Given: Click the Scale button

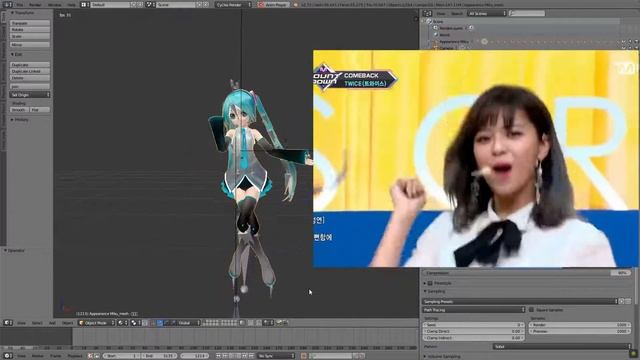Looking at the screenshot, I should pyautogui.click(x=30, y=36).
